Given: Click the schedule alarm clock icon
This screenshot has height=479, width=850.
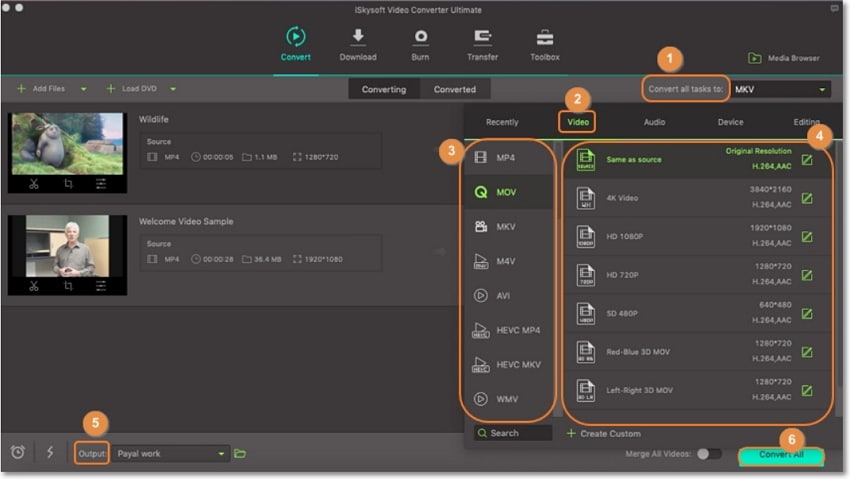Looking at the screenshot, I should point(18,452).
